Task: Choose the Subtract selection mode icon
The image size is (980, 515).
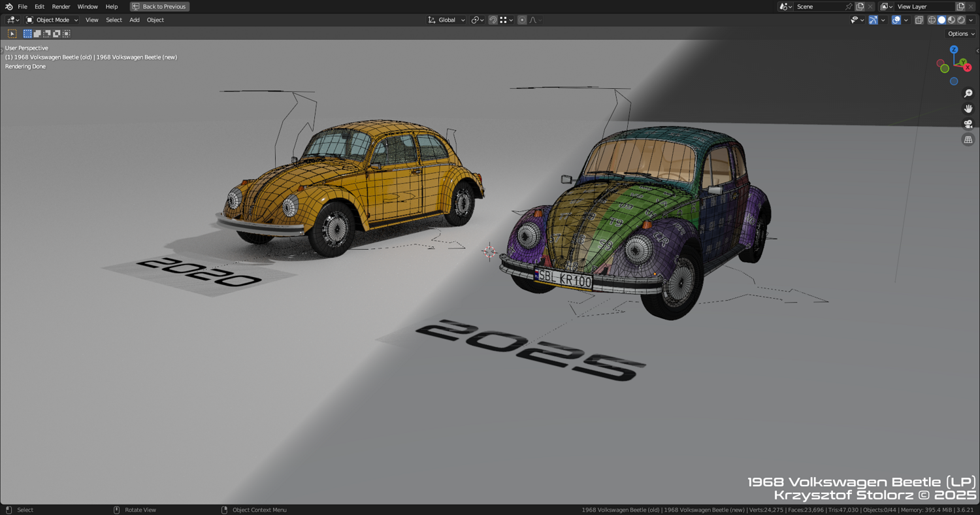Action: pyautogui.click(x=47, y=34)
